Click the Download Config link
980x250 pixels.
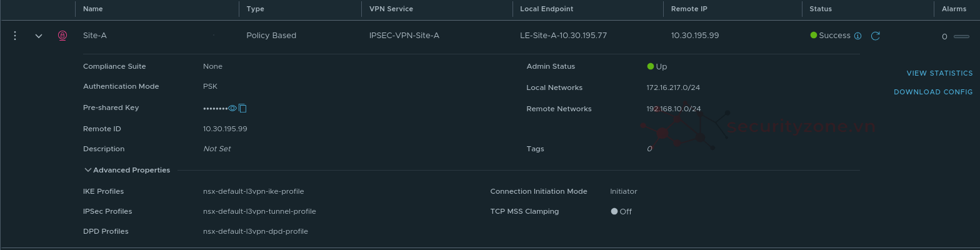(x=932, y=92)
